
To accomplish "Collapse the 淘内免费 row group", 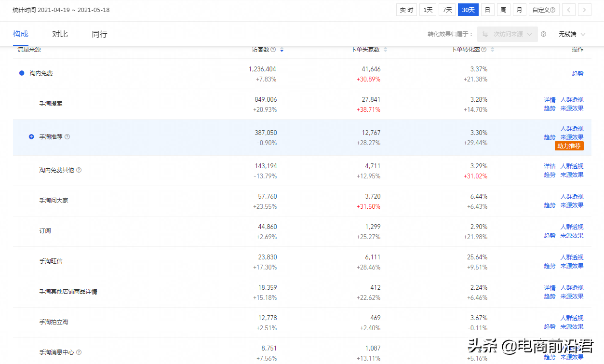I will [x=22, y=73].
